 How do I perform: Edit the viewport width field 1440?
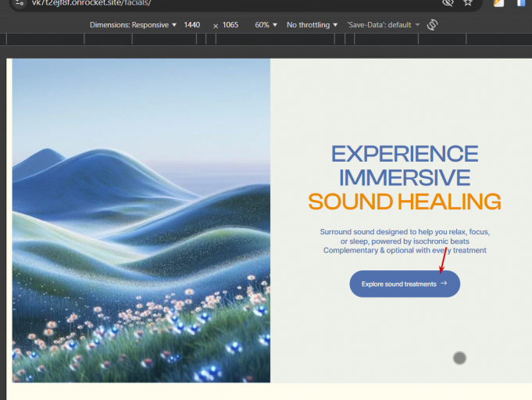tap(192, 25)
